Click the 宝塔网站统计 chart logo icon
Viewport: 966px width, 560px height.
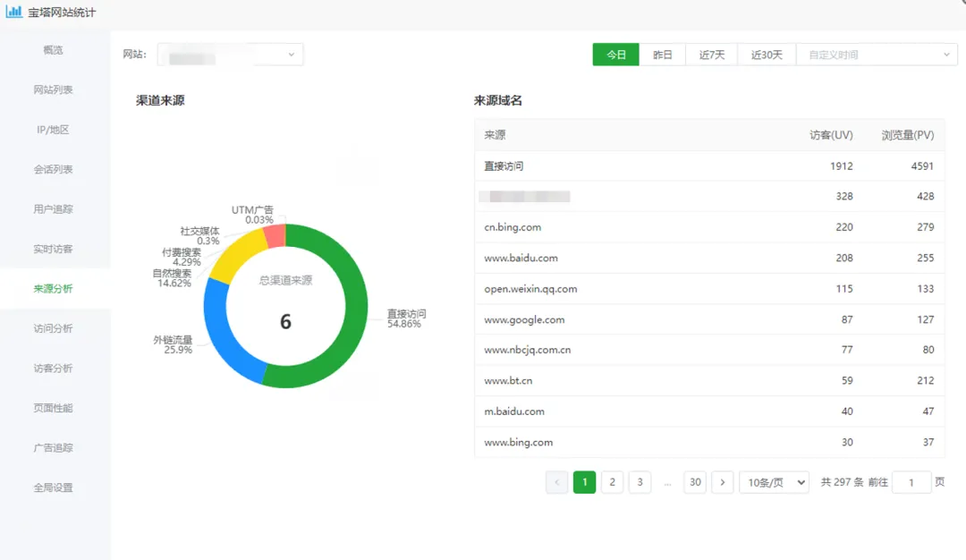(13, 12)
